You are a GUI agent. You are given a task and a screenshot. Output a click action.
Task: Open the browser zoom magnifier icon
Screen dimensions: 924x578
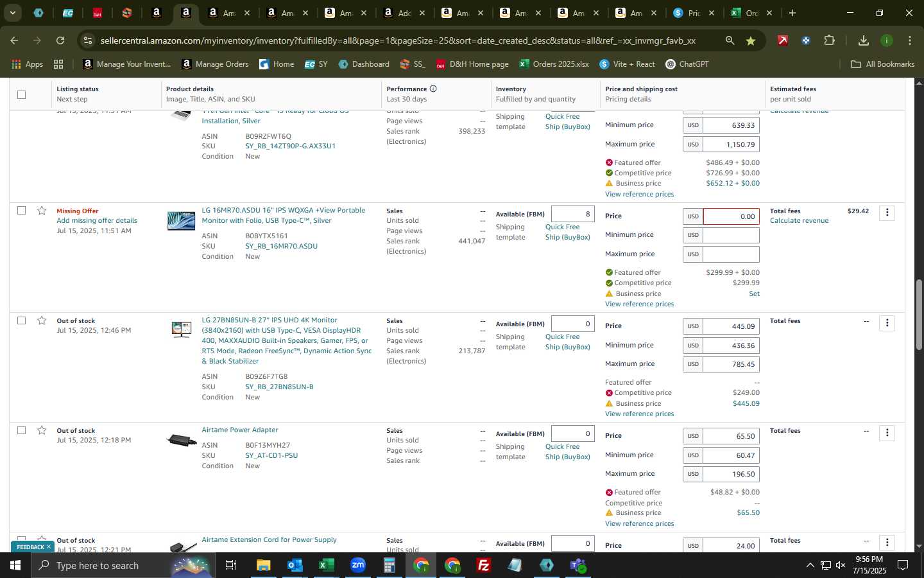[x=730, y=40]
